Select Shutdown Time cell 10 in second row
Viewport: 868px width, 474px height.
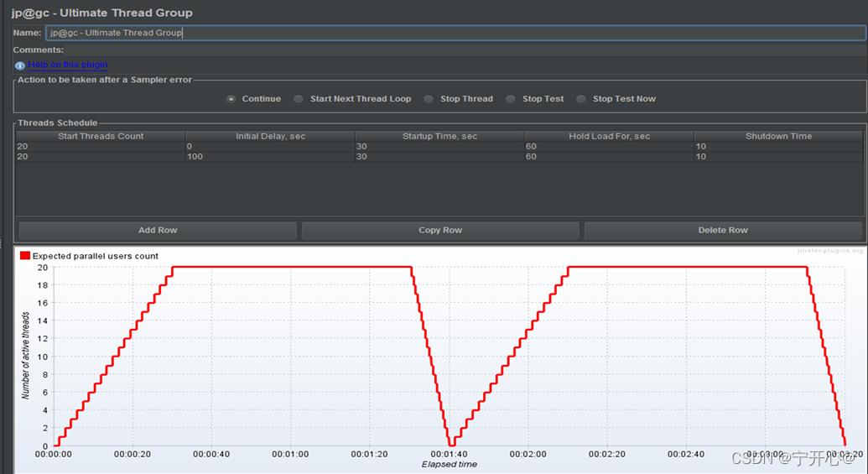[x=778, y=157]
